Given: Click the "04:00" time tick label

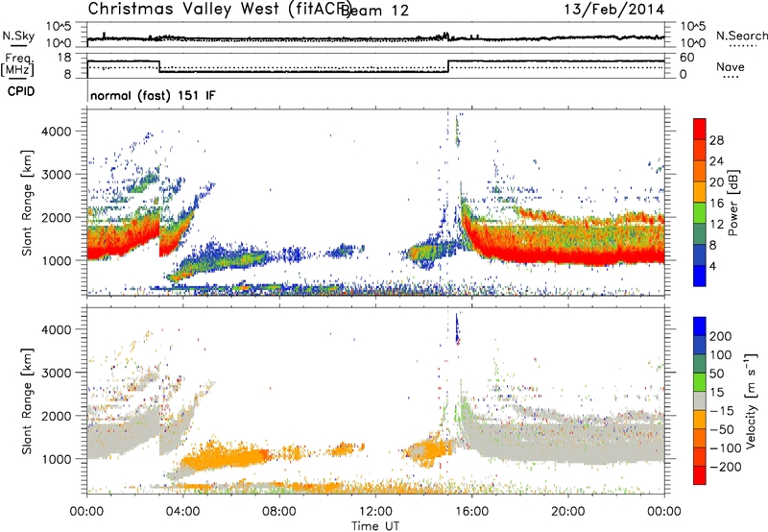Looking at the screenshot, I should [182, 512].
